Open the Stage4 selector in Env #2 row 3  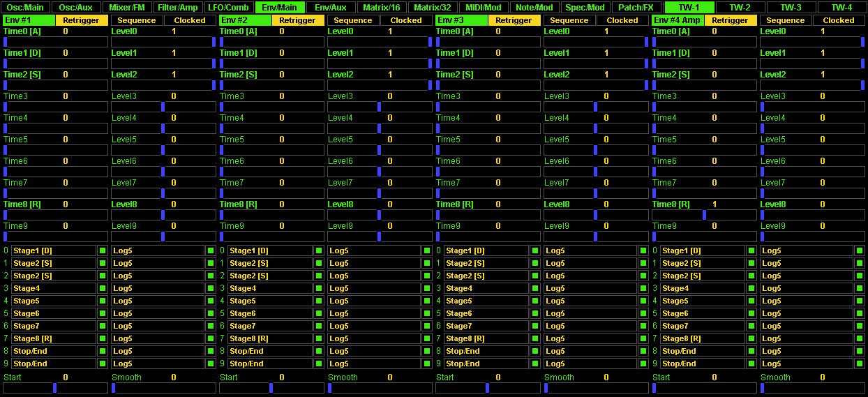(x=269, y=288)
